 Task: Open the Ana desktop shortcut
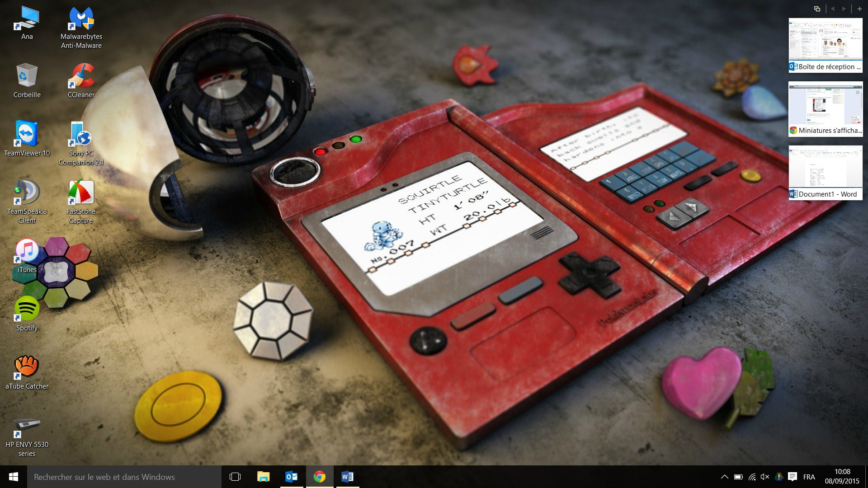point(27,23)
